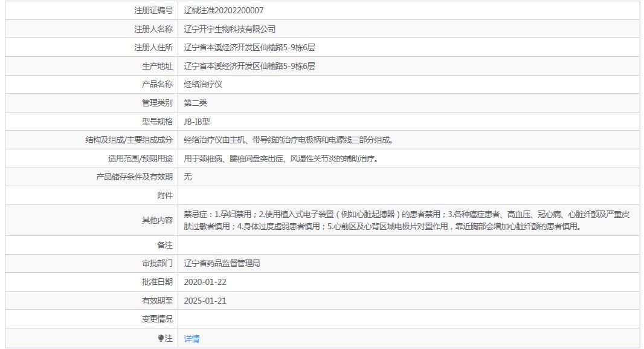Select the address value in the 注册人住所 row

pyautogui.click(x=250, y=47)
